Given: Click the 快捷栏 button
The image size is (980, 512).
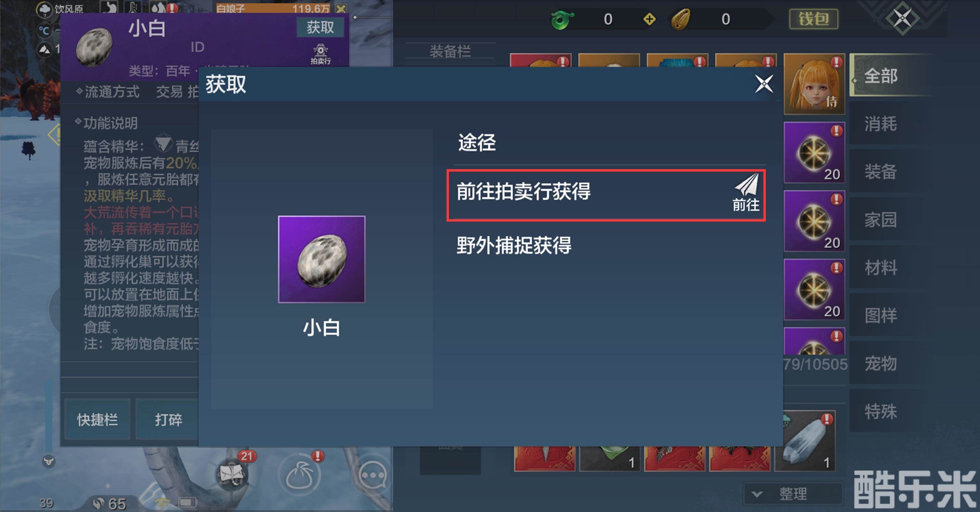Looking at the screenshot, I should (98, 420).
